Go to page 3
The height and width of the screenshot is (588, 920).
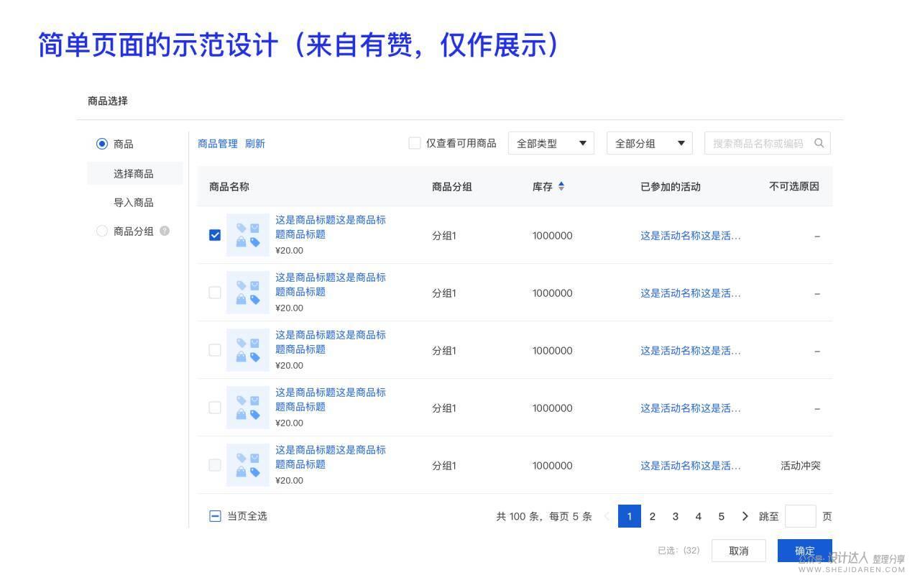click(676, 516)
